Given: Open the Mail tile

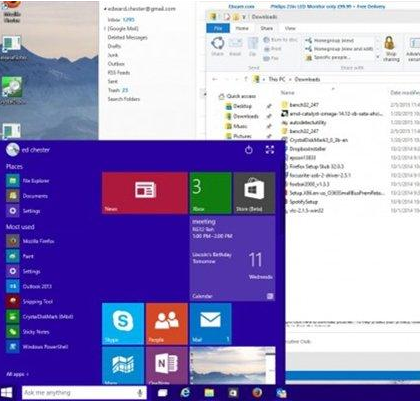Looking at the screenshot, I should pos(211,323).
